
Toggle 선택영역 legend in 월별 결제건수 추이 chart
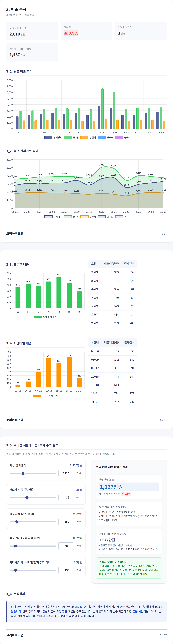53,217
